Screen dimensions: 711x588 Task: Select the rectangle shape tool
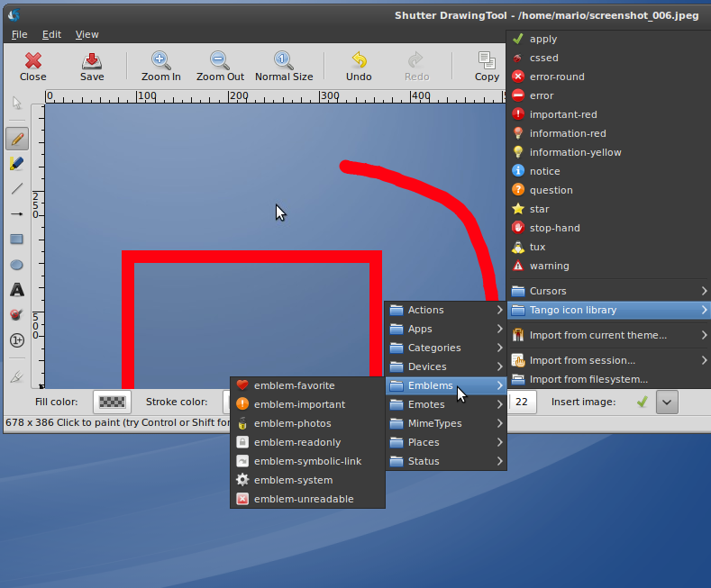pyautogui.click(x=16, y=240)
